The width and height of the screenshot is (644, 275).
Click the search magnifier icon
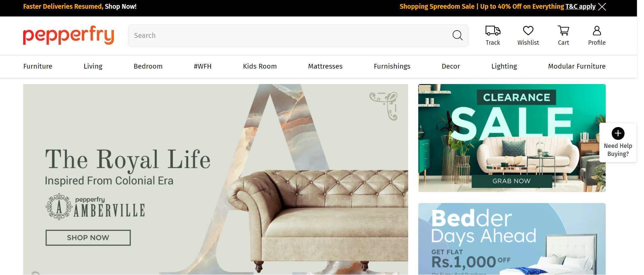[x=457, y=35]
